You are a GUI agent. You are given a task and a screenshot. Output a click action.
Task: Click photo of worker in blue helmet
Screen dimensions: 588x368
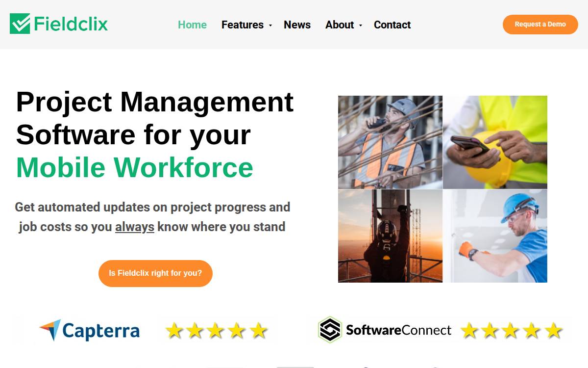tap(495, 236)
